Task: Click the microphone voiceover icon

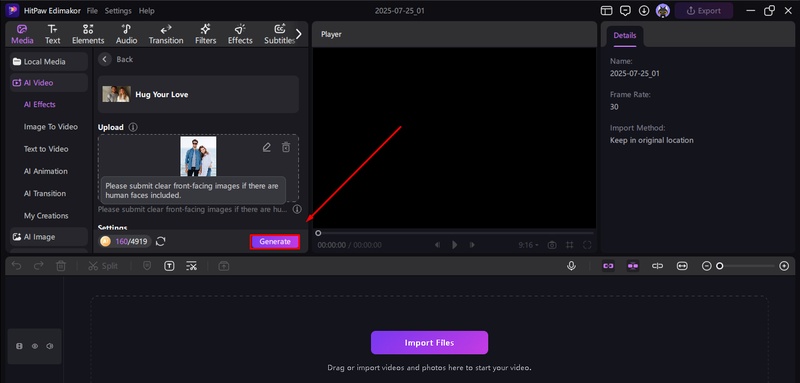Action: (x=572, y=266)
